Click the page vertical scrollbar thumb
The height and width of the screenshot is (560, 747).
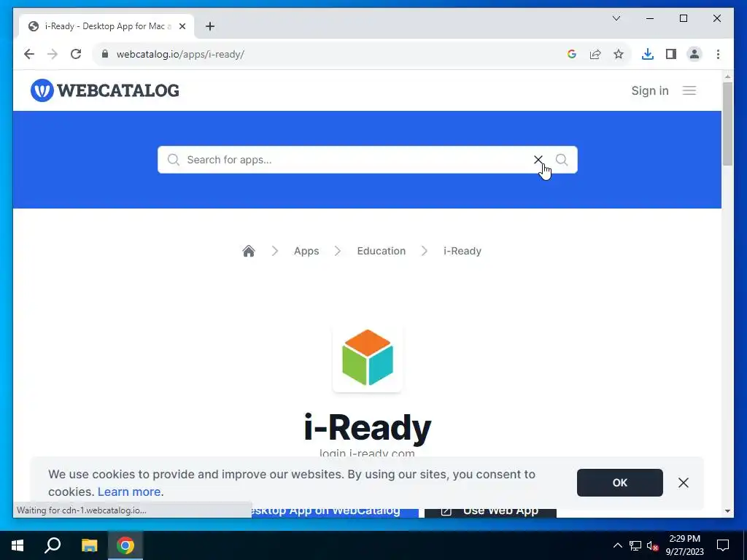pyautogui.click(x=727, y=124)
